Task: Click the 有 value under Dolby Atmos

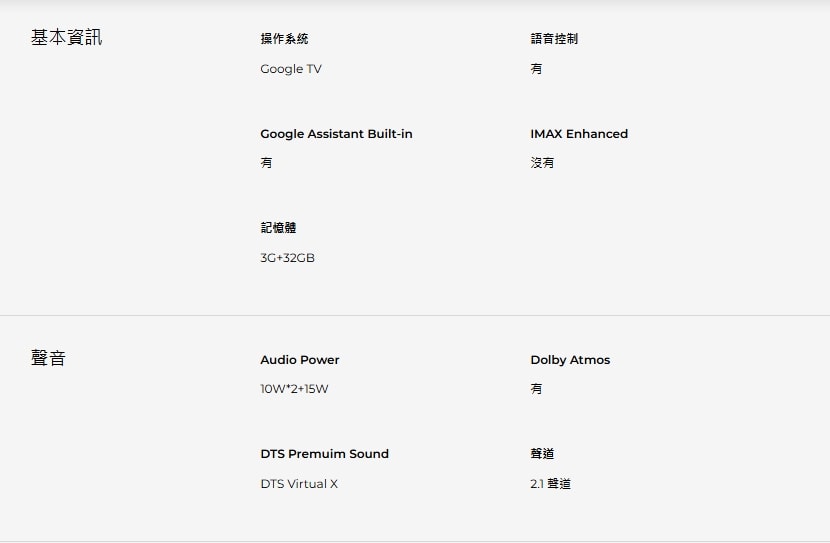Action: pos(536,389)
